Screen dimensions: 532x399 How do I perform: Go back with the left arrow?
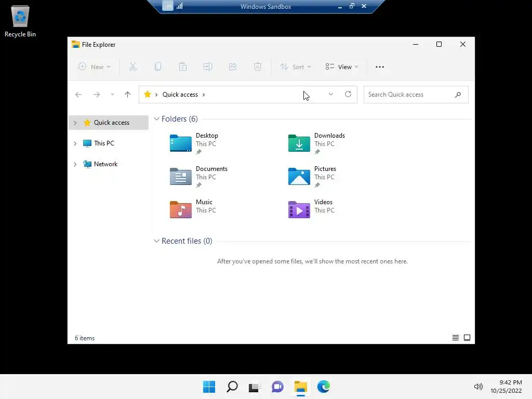(x=78, y=95)
